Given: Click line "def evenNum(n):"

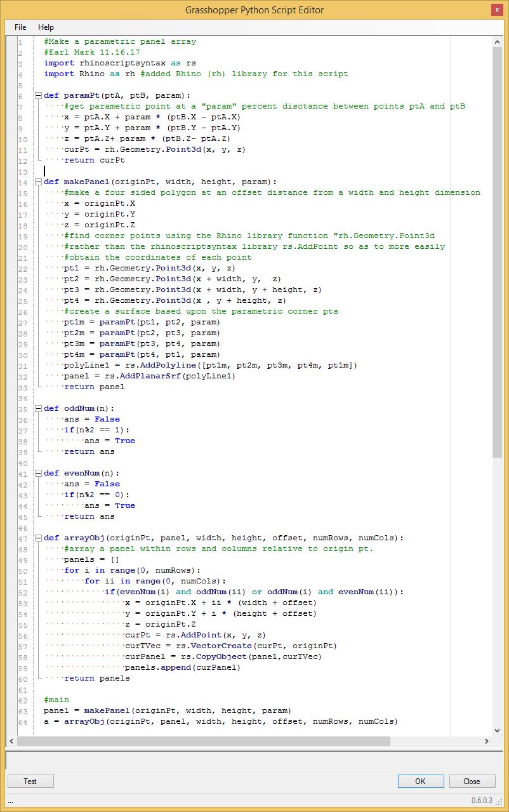Looking at the screenshot, I should tap(82, 473).
